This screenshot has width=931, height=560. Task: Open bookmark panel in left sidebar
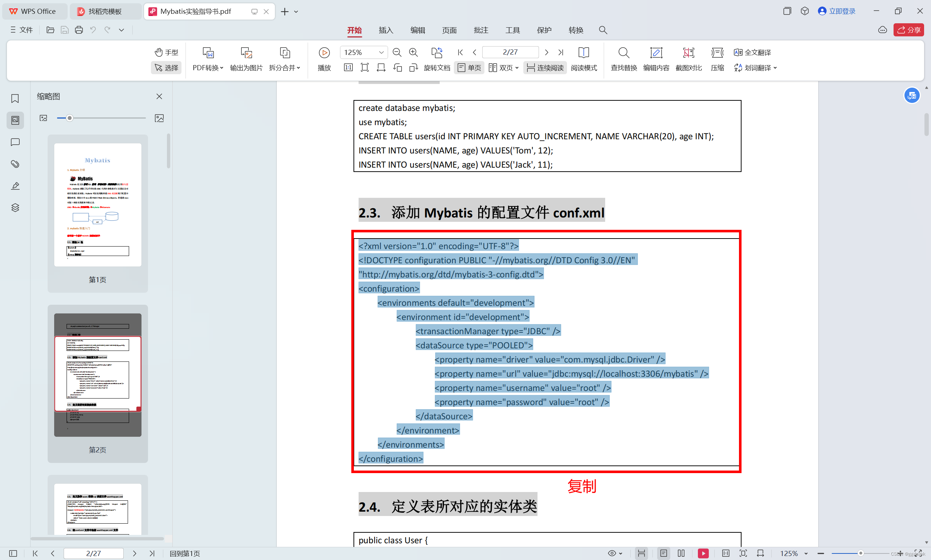point(15,99)
